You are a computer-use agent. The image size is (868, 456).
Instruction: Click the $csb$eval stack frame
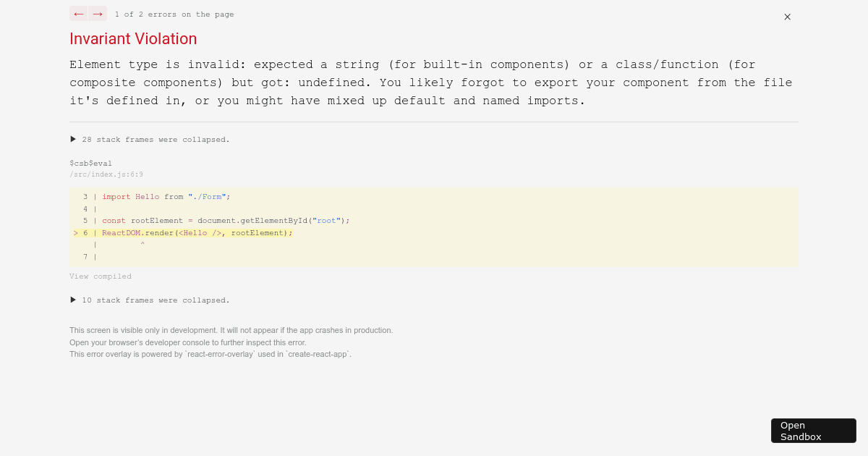(90, 163)
